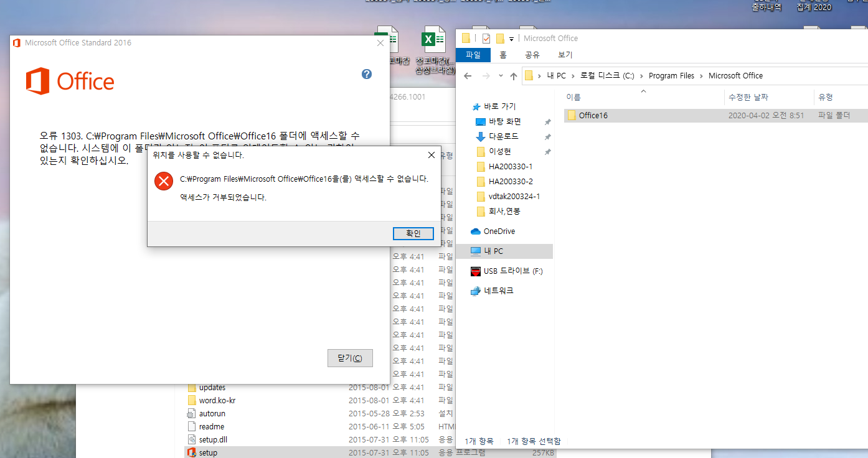Go up one folder with the up arrow
The width and height of the screenshot is (868, 458).
(x=513, y=76)
